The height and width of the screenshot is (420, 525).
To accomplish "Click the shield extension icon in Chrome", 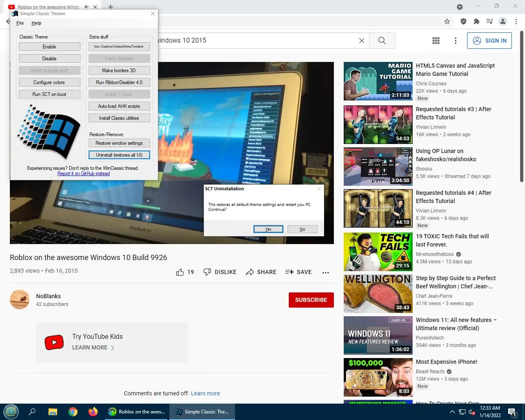I will pos(463,21).
